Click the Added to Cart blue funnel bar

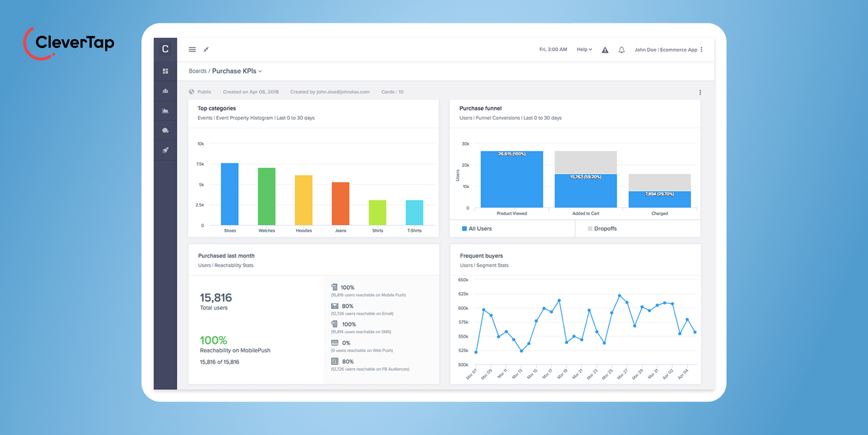click(586, 191)
